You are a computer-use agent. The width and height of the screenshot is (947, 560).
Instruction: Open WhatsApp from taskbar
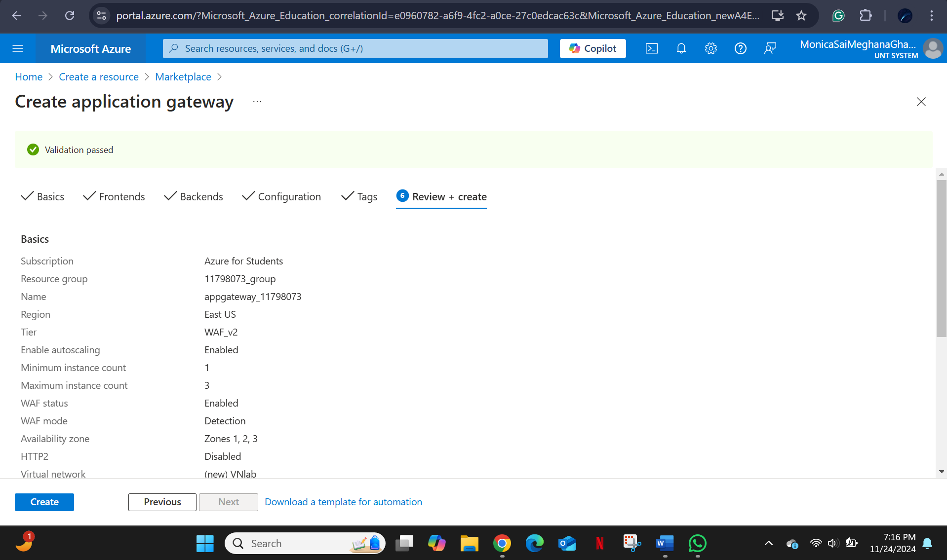pyautogui.click(x=697, y=544)
